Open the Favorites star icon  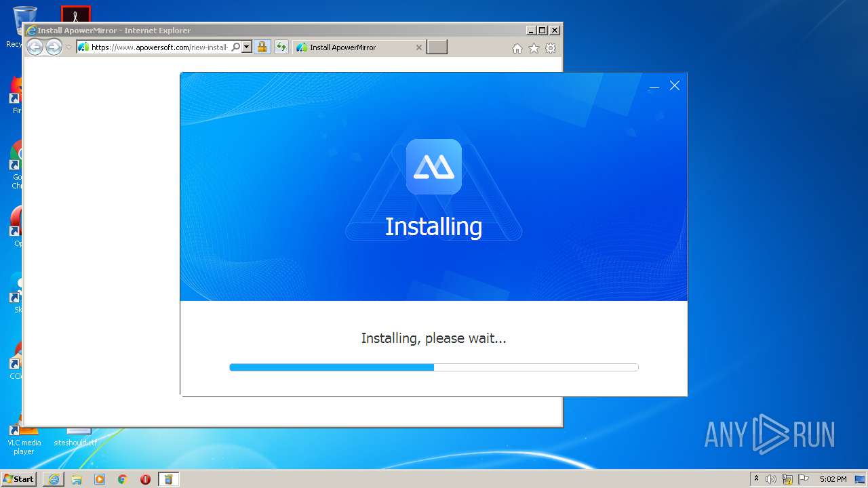534,48
